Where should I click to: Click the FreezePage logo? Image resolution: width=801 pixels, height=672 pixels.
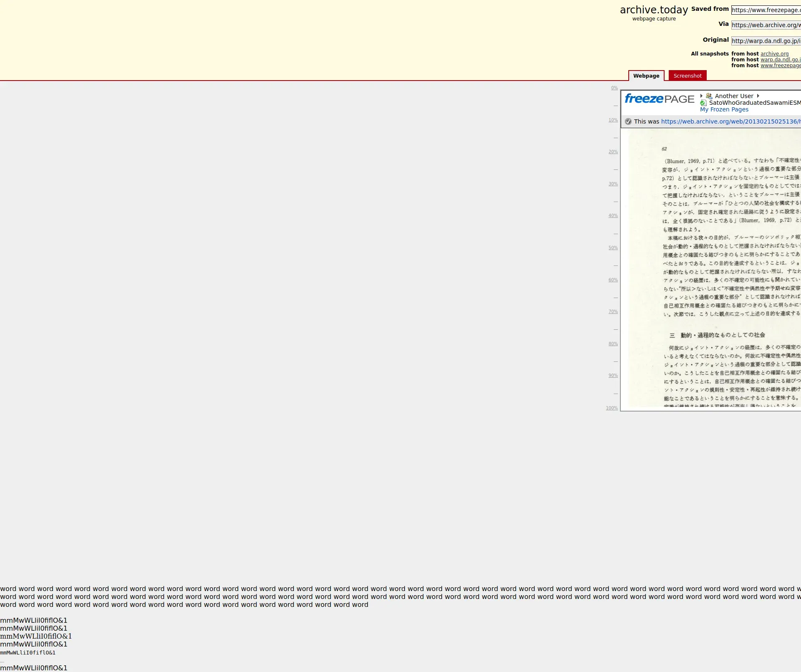coord(659,99)
